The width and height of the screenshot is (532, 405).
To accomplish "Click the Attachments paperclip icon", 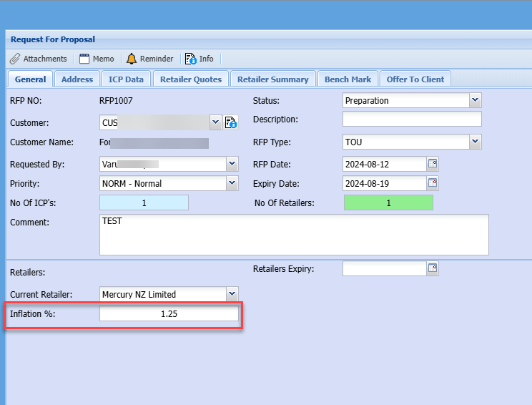I will pos(15,59).
